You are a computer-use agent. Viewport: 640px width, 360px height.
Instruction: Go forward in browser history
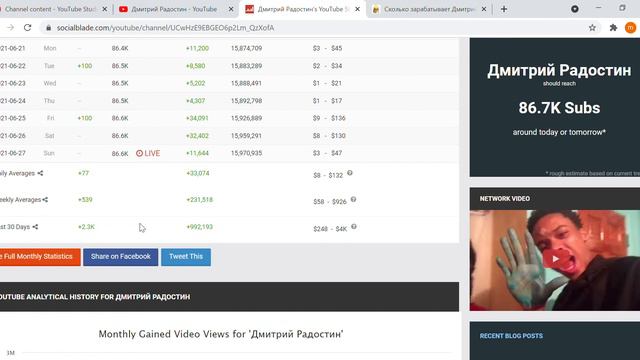(x=10, y=28)
